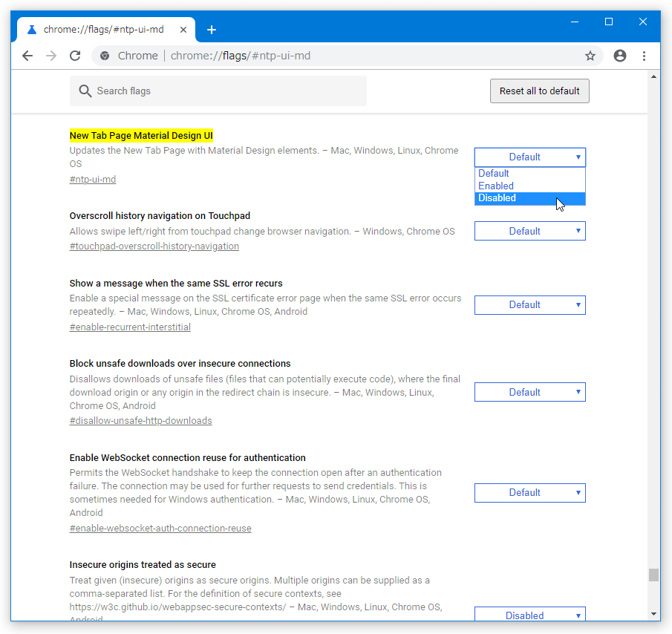This screenshot has height=634, width=672.
Task: Click the vertical scrollbar thumb
Action: coord(653,575)
